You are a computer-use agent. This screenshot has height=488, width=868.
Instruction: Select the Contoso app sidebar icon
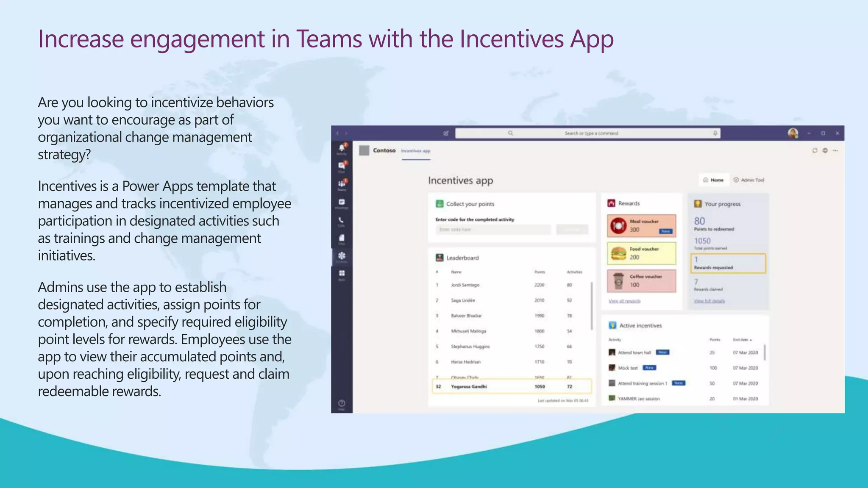pyautogui.click(x=342, y=257)
